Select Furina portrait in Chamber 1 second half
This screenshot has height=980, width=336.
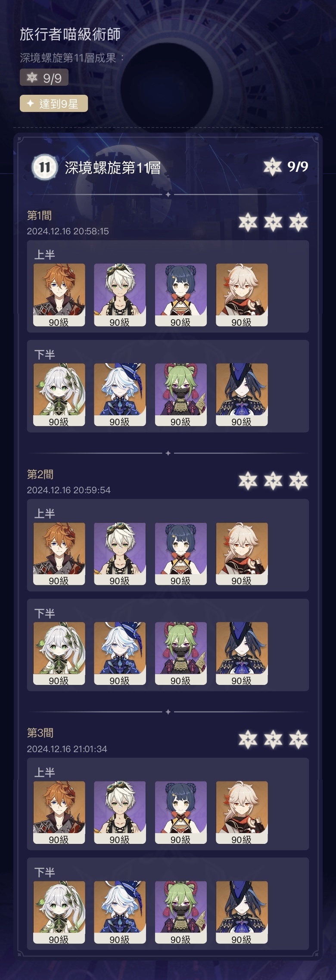pyautogui.click(x=120, y=395)
